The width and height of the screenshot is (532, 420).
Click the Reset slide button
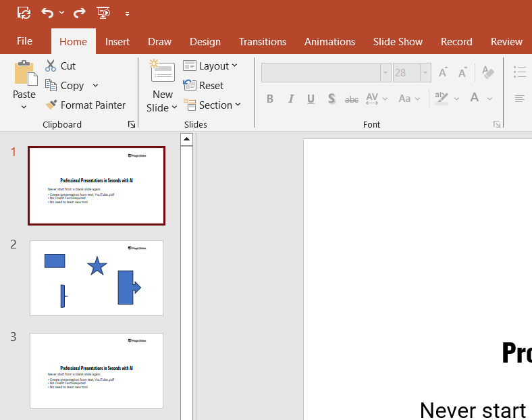[x=204, y=86]
